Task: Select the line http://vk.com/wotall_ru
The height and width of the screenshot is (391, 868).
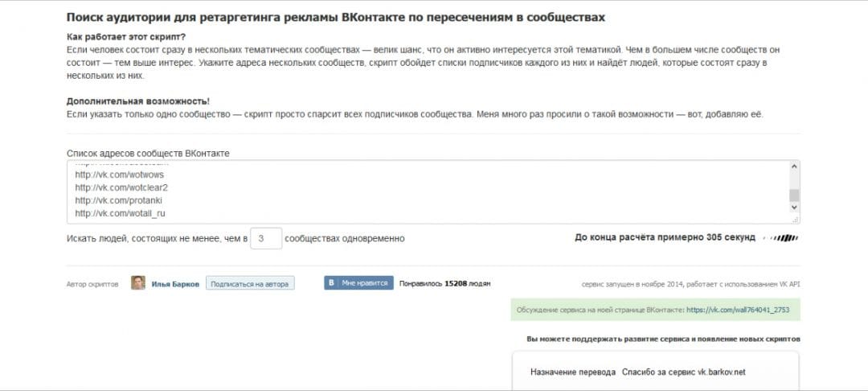Action: (120, 212)
